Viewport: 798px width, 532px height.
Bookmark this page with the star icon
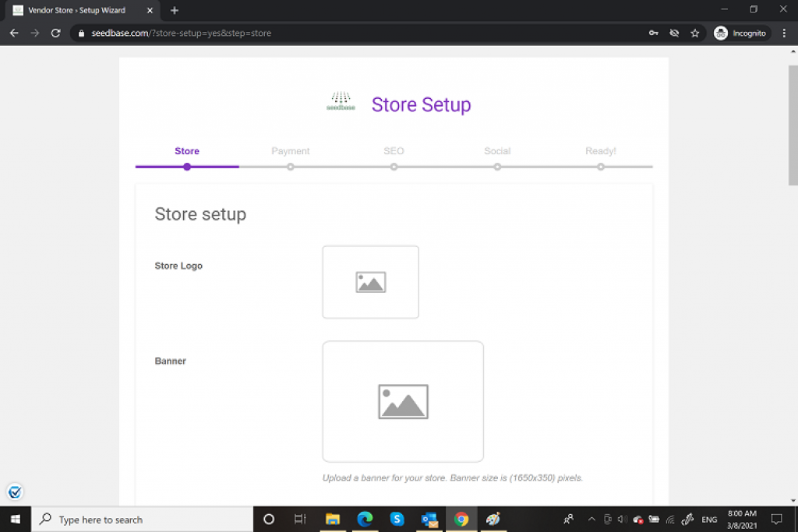tap(694, 33)
